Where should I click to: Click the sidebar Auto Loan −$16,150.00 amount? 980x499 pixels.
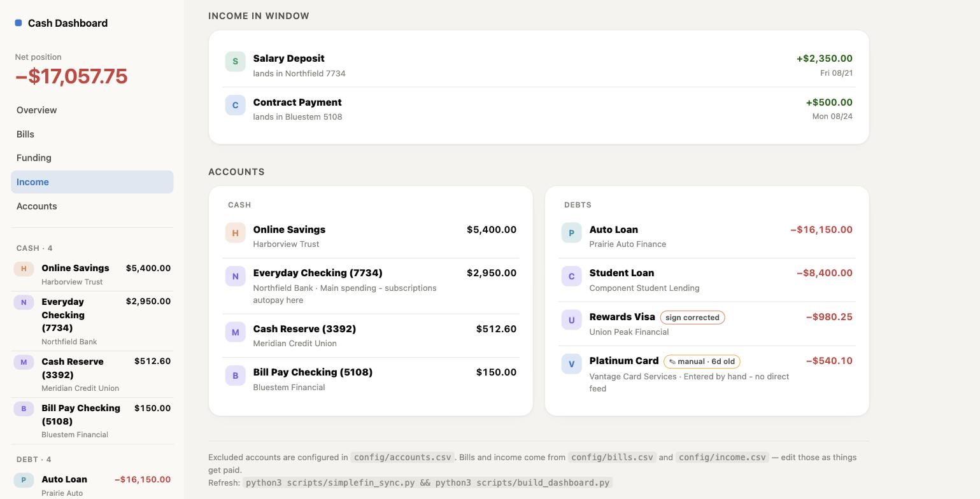pos(143,479)
